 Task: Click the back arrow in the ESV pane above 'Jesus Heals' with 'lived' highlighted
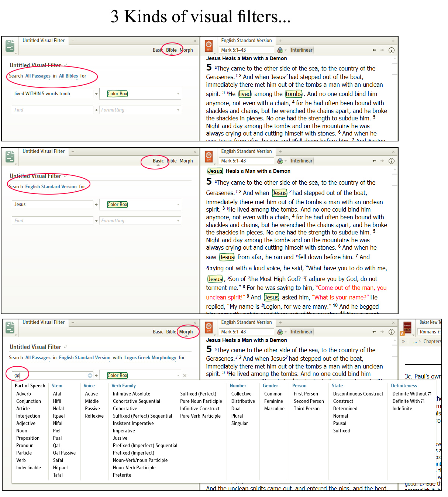[374, 50]
